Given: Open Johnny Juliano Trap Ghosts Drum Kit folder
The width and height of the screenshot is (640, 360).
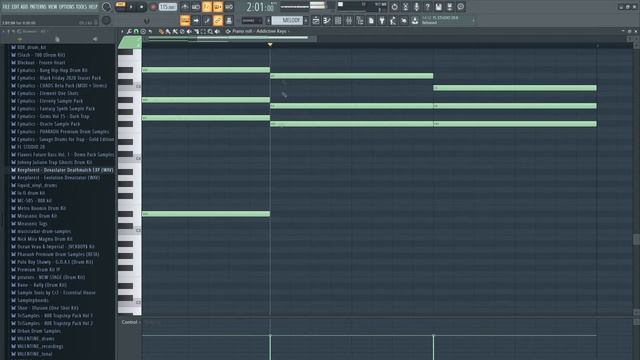Looking at the screenshot, I should coord(52,162).
